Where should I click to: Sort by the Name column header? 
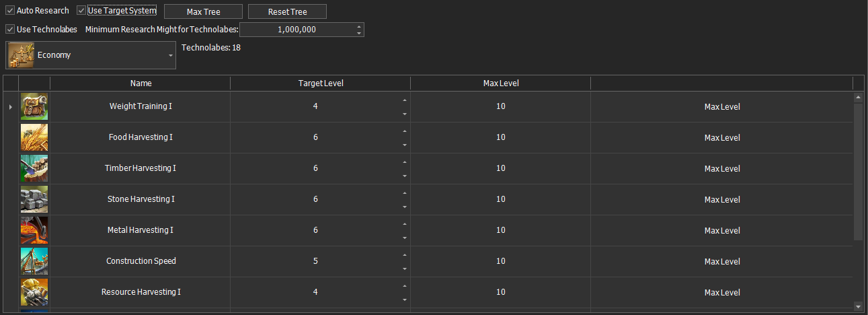tap(141, 83)
